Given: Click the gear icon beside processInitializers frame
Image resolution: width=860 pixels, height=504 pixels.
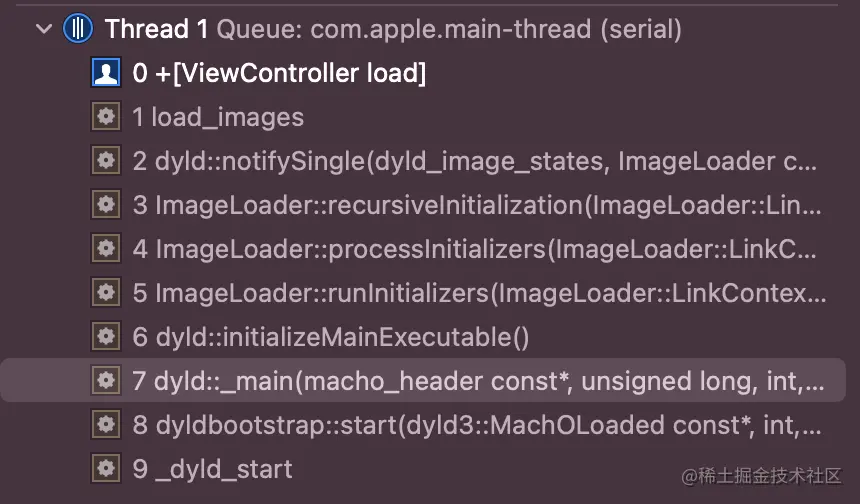Looking at the screenshot, I should tap(105, 249).
